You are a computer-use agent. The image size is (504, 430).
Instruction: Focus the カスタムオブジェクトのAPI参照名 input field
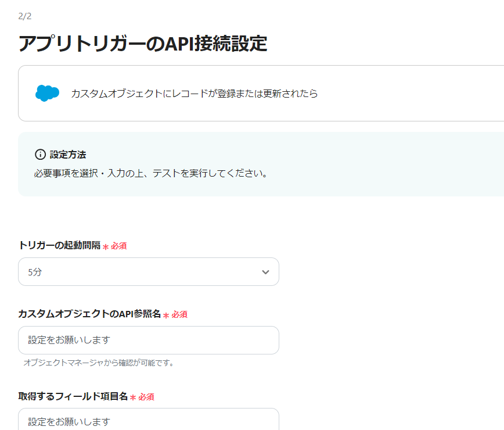pos(149,341)
